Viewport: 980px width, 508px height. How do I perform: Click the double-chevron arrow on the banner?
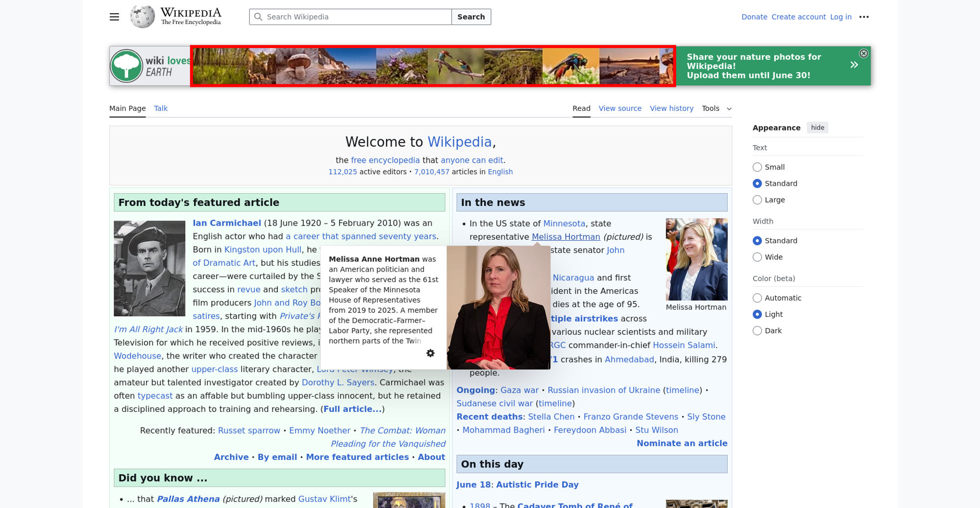(x=854, y=65)
